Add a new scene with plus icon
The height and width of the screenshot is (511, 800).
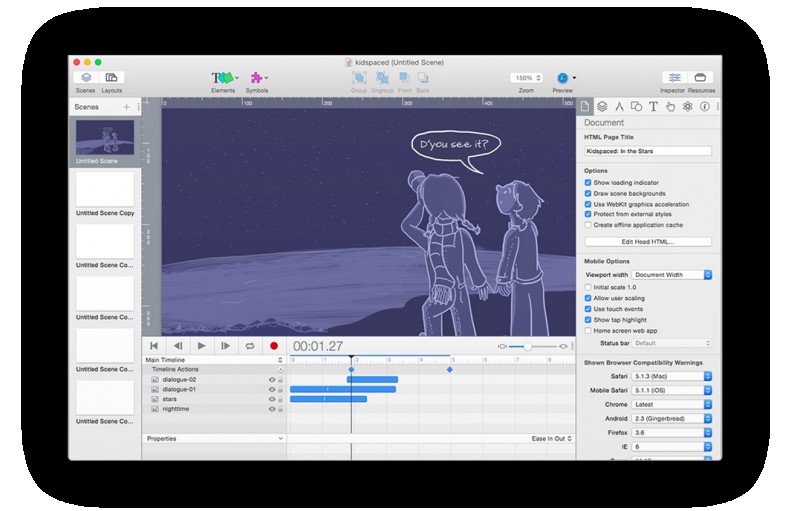(x=126, y=107)
